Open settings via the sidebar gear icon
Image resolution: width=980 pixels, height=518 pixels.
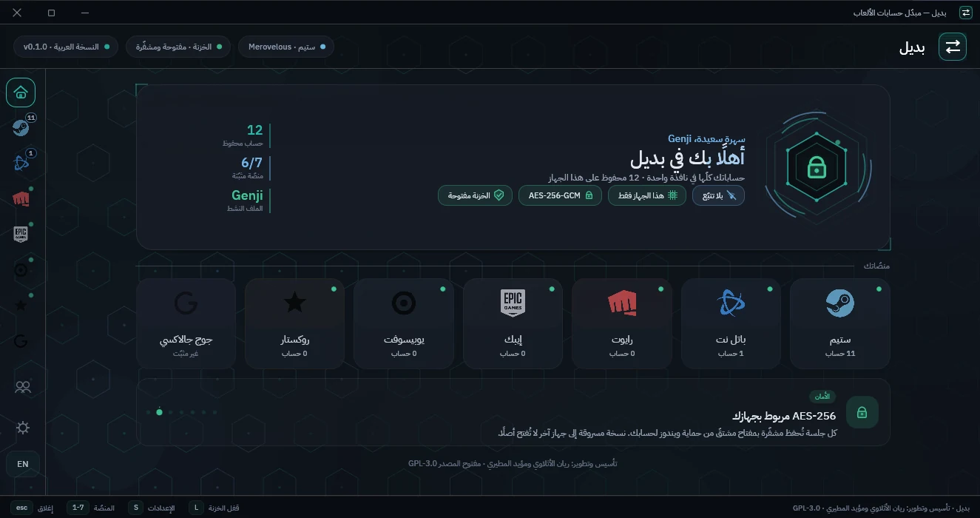pyautogui.click(x=22, y=428)
